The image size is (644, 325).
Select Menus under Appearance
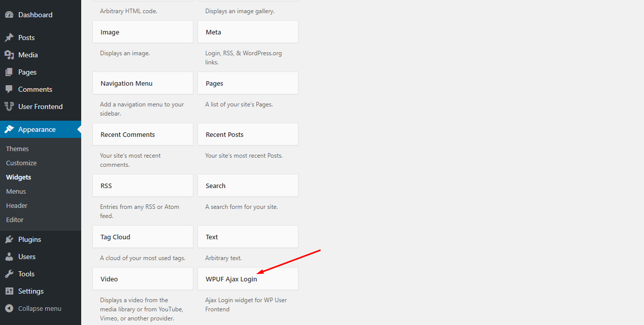(16, 191)
